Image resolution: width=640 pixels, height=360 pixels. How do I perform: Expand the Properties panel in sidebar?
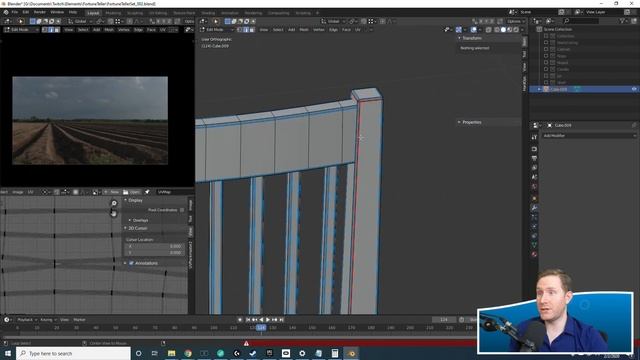472,122
